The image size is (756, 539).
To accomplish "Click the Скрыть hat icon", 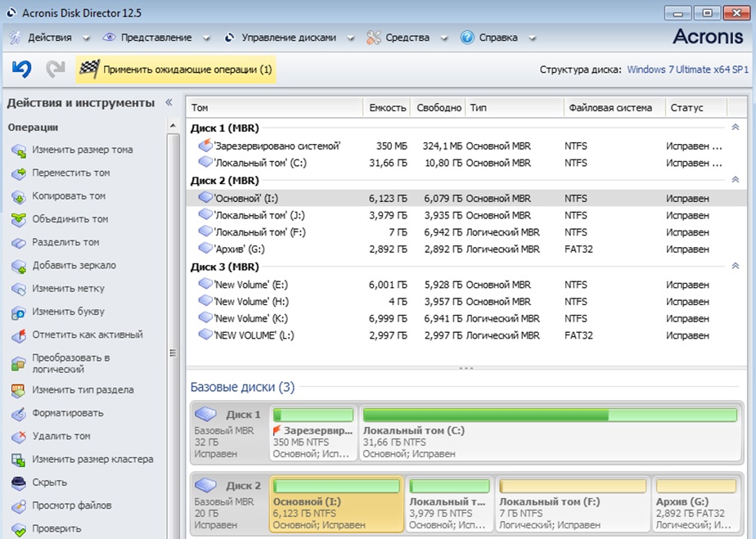I will [x=18, y=483].
